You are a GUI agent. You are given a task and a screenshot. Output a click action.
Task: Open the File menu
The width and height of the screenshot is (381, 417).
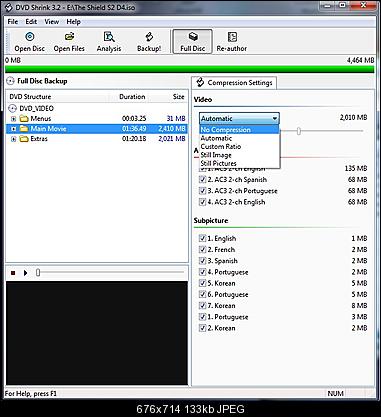pos(13,22)
